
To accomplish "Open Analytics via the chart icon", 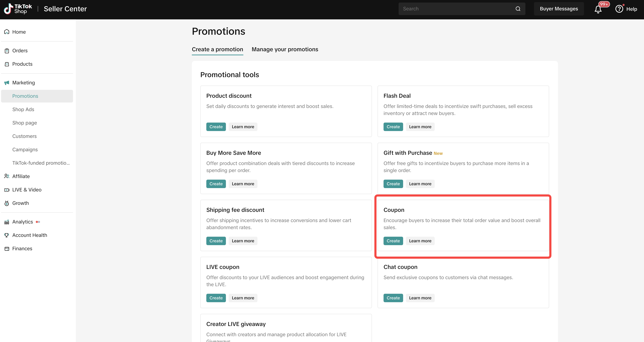I will pyautogui.click(x=7, y=222).
